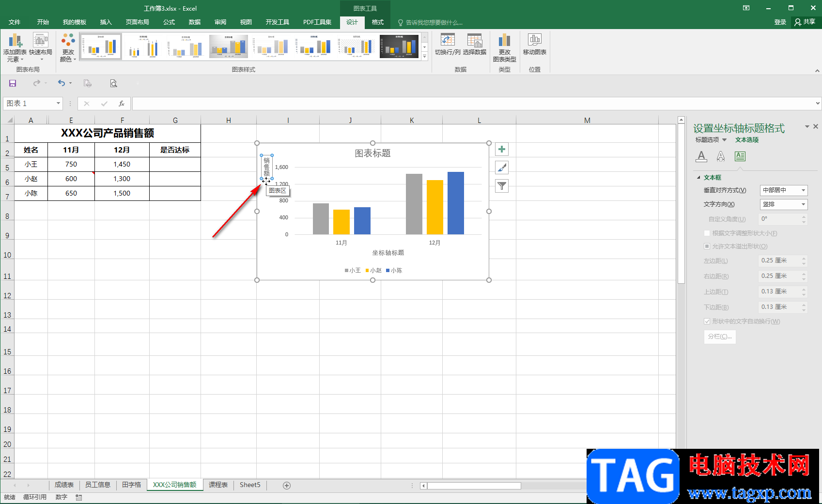Click the chart filters funnel button
Screen dimensions: 822x504
[x=502, y=186]
